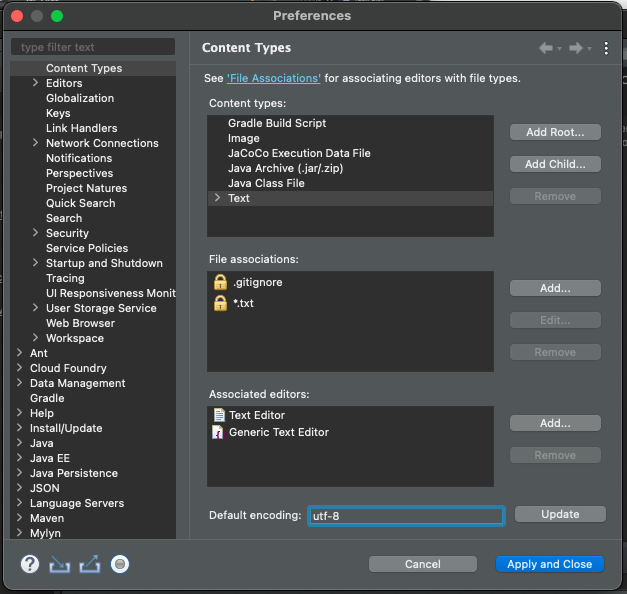Screen dimensions: 627x594
Task: Expand the Data Management node
Action: coord(19,383)
